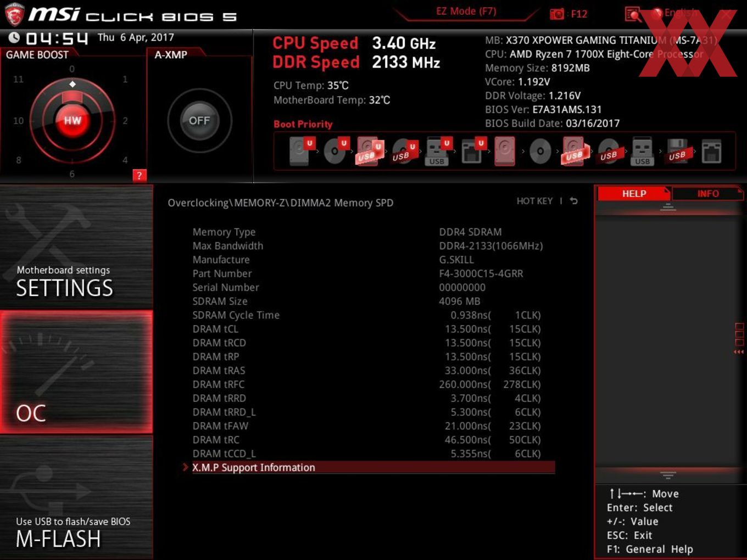Open the BIOS search magnifier icon
This screenshot has height=560, width=747.
633,14
